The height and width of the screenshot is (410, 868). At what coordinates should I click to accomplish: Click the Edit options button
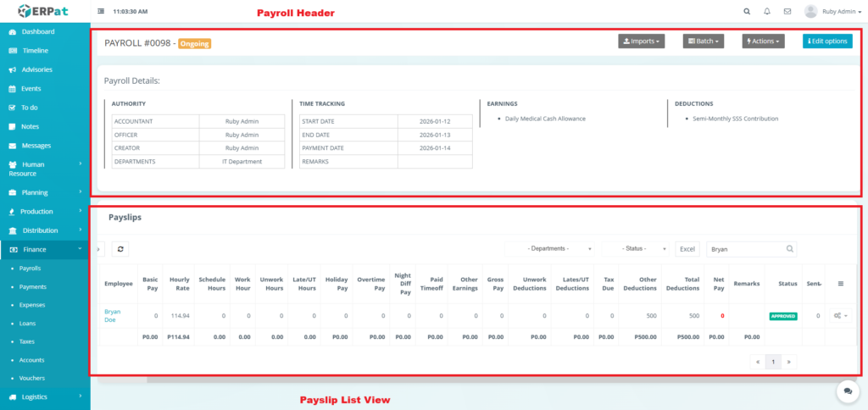pos(827,41)
